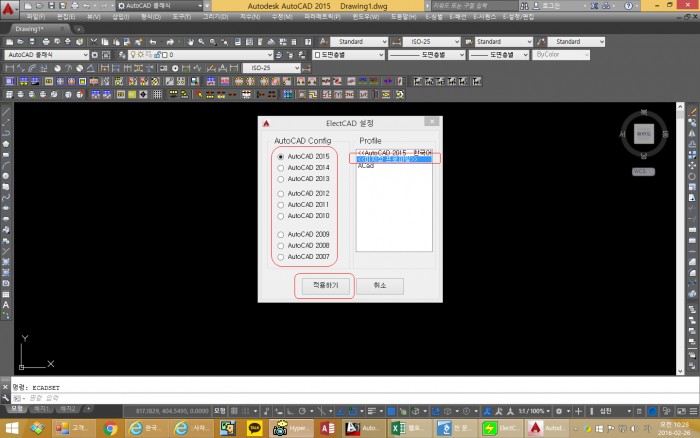This screenshot has height=438, width=700.
Task: Open the 파일(F) menu
Action: coord(35,17)
